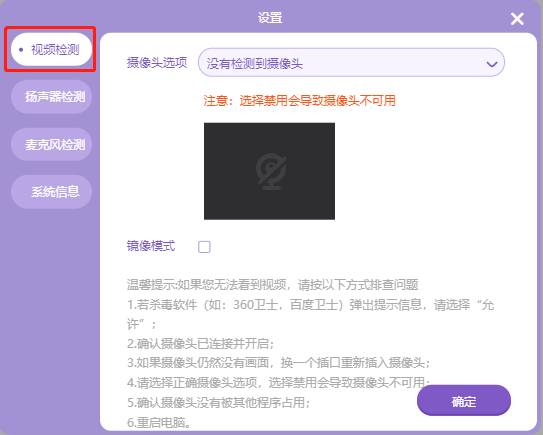Click the red 注意 warning text
This screenshot has height=435, width=543.
[x=300, y=101]
